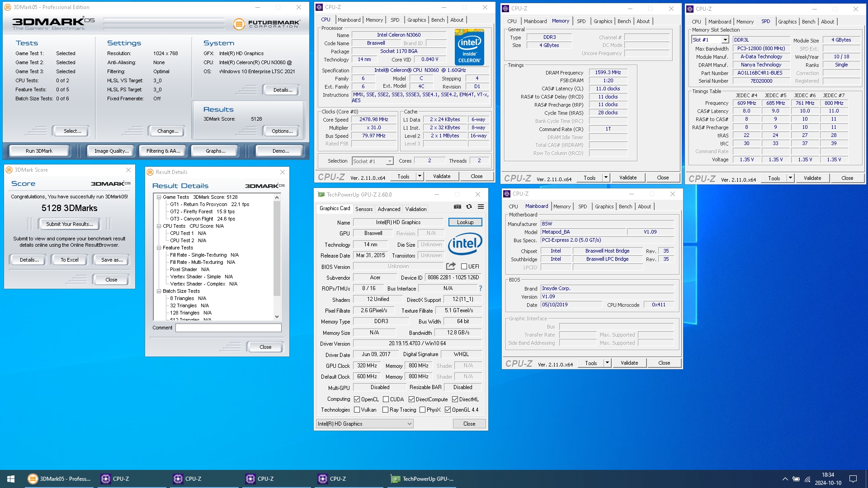Collapse the Game Tests tree node

pos(159,197)
